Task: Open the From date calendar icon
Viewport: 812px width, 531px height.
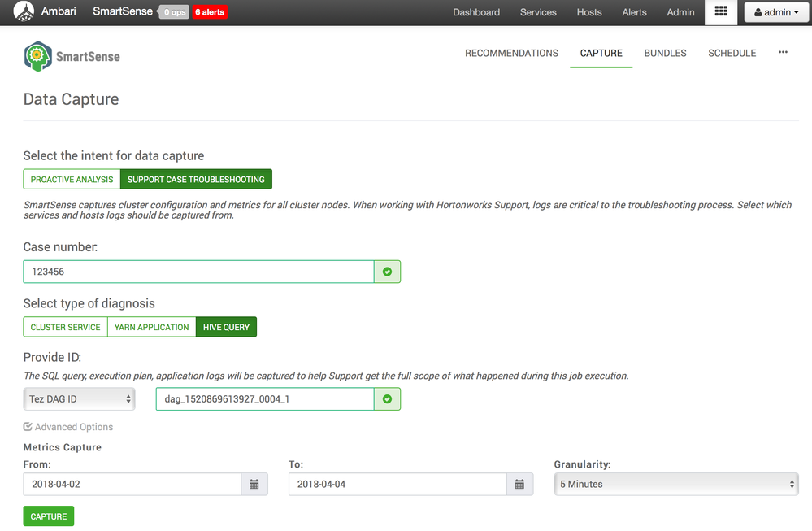Action: [x=254, y=485]
